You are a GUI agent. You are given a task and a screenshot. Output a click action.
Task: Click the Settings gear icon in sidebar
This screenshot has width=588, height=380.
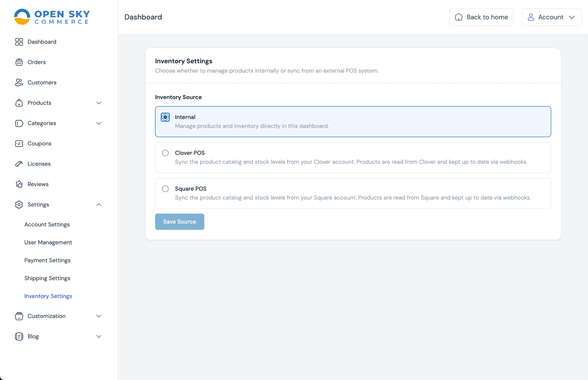[x=19, y=205]
